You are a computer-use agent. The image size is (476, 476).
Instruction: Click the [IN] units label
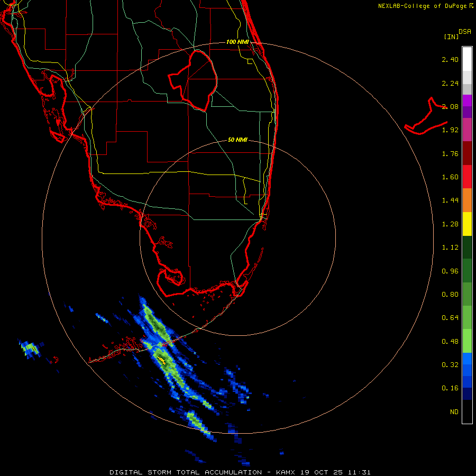451,36
